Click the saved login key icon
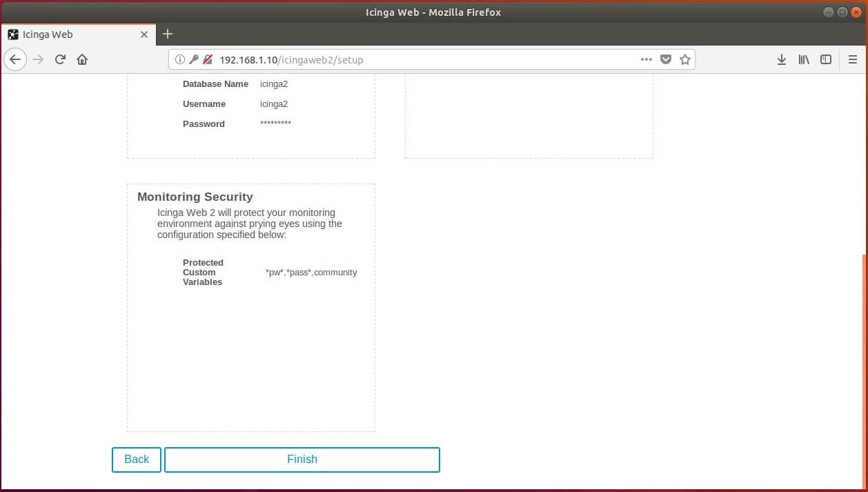The height and width of the screenshot is (492, 868). (194, 59)
